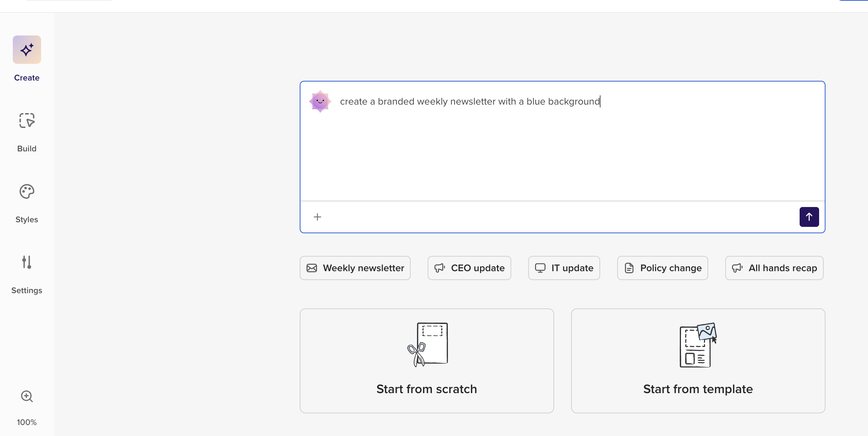Open the Settings sliders icon
The width and height of the screenshot is (868, 436).
[27, 262]
